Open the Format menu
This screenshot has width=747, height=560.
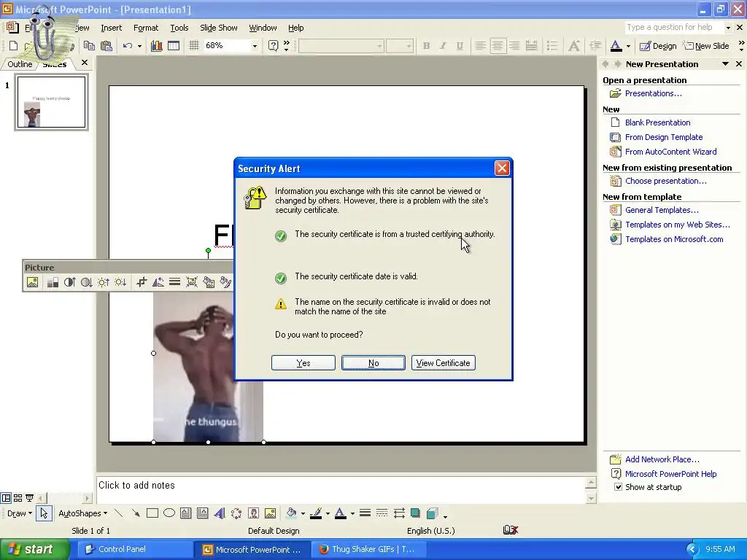[146, 28]
